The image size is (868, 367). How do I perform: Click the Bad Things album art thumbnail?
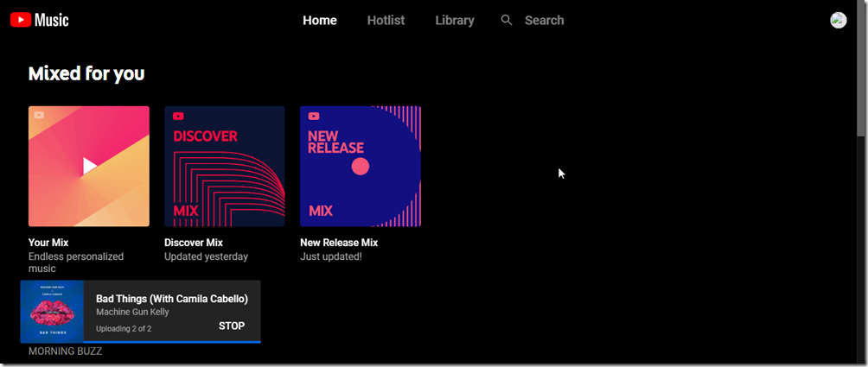coord(52,312)
